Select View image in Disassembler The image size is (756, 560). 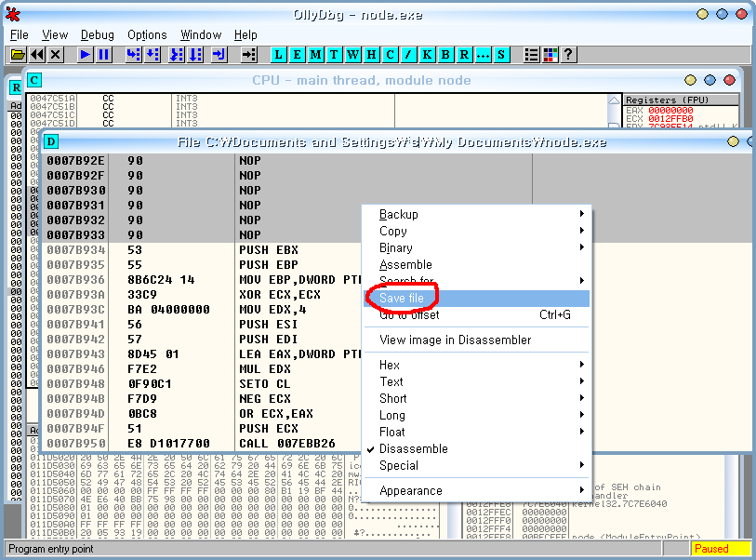(476, 340)
